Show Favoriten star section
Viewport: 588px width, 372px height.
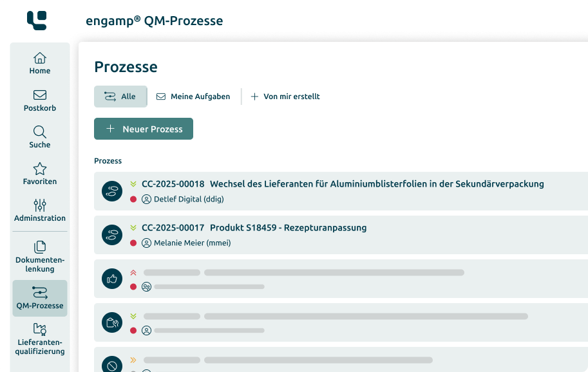40,174
